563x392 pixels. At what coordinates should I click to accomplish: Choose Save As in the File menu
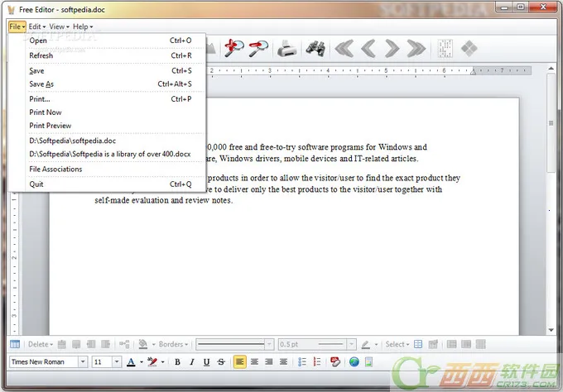click(x=41, y=84)
